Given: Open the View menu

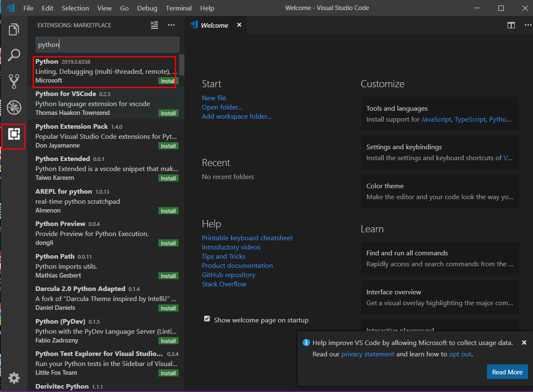Looking at the screenshot, I should click(x=104, y=8).
